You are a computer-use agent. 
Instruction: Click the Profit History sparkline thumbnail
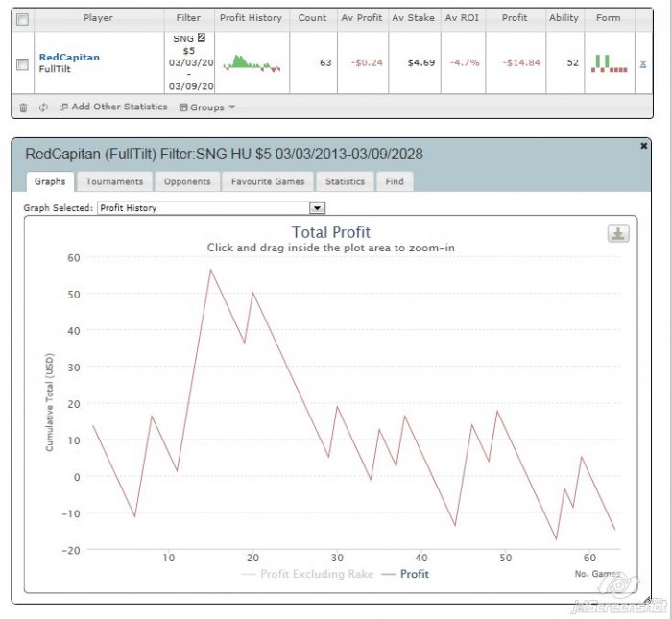click(x=252, y=63)
